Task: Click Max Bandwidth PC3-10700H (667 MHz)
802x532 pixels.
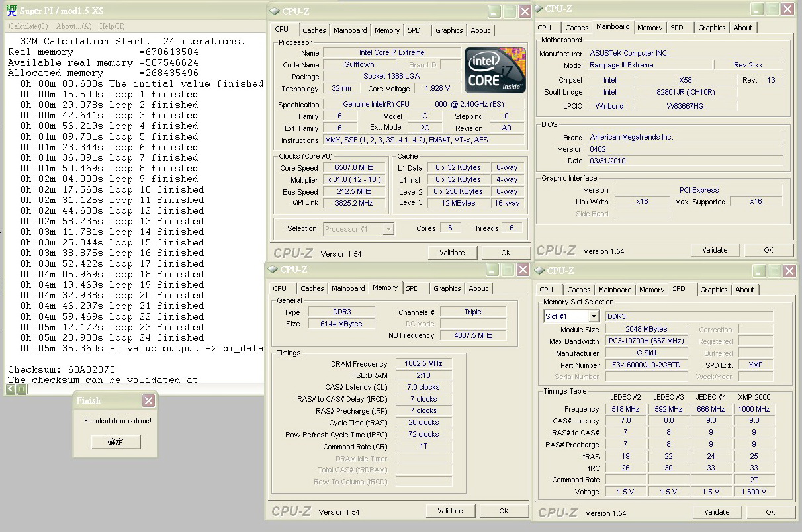Action: pyautogui.click(x=646, y=341)
